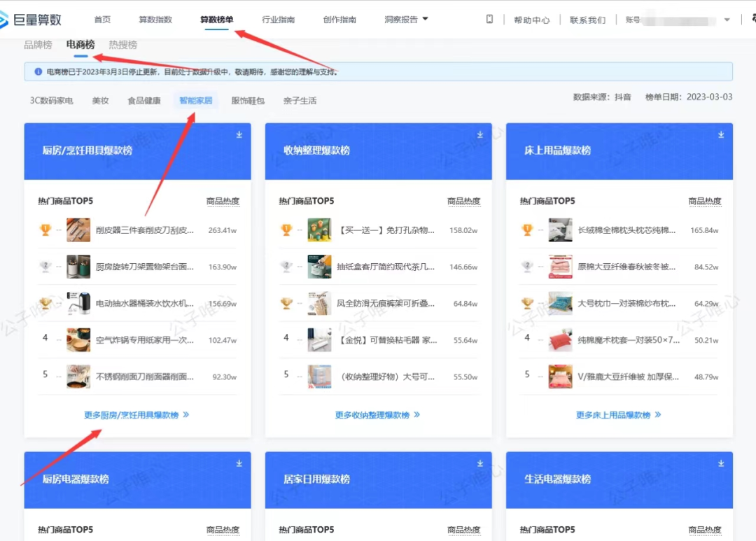Download the 床上用品爆款榜 ranking data

coord(720,134)
